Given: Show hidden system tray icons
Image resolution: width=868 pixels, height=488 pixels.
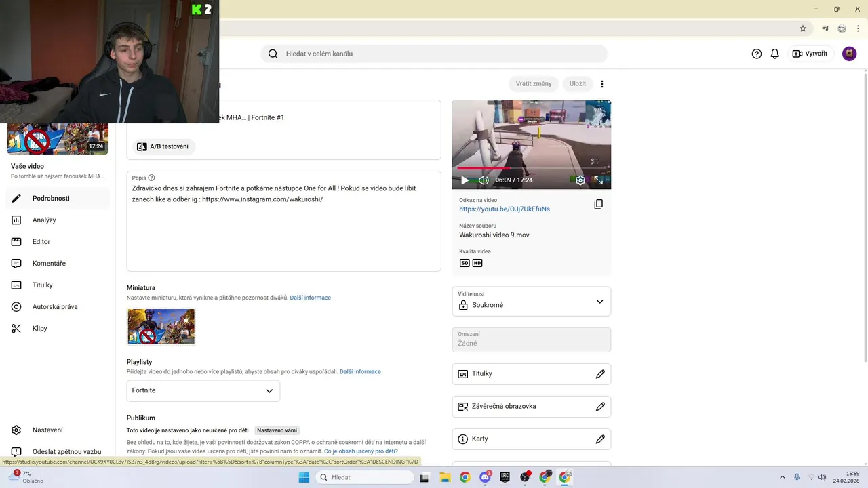Looking at the screenshot, I should [783, 477].
